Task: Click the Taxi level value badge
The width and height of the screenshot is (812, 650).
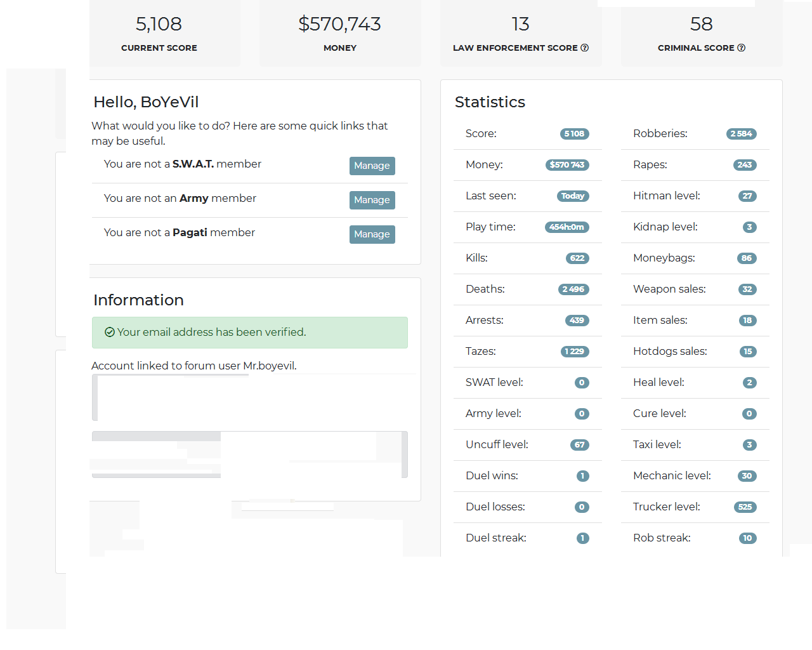Action: tap(750, 445)
